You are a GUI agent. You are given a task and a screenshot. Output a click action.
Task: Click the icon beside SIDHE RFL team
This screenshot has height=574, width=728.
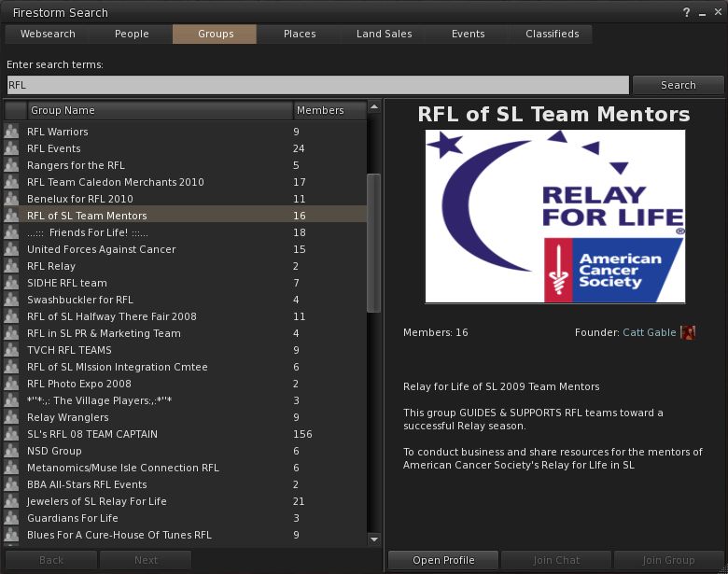(11, 283)
